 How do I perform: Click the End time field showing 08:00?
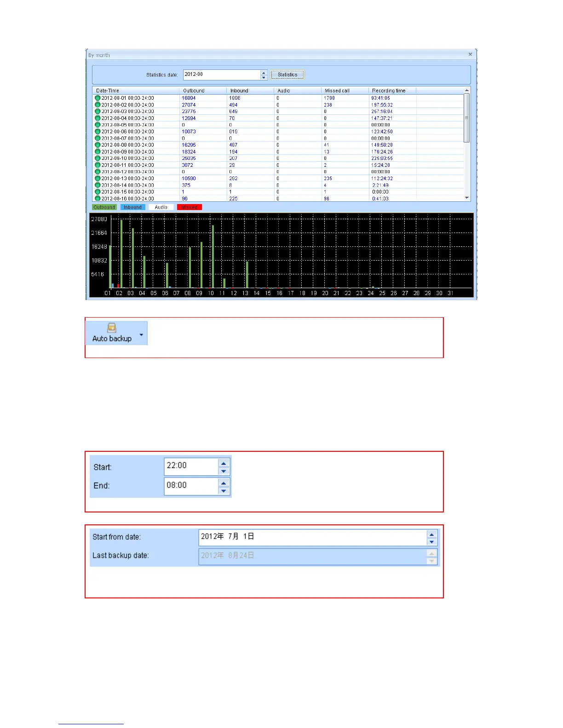point(191,486)
